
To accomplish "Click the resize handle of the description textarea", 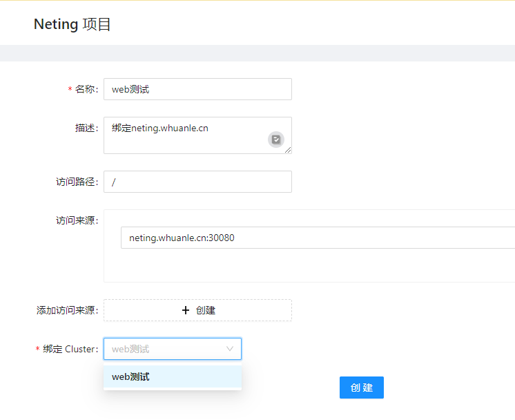I will [x=288, y=150].
